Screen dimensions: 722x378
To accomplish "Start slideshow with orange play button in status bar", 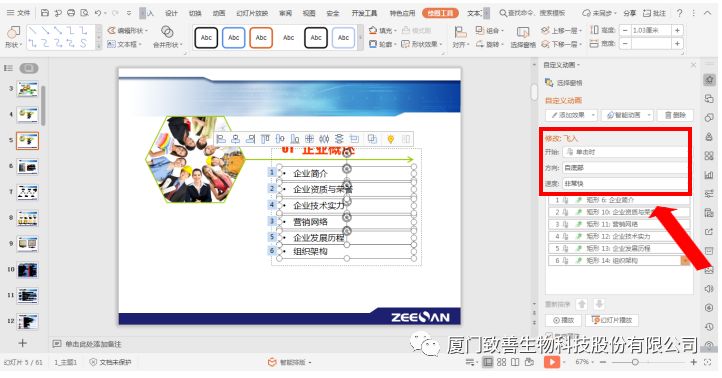I will pyautogui.click(x=551, y=362).
